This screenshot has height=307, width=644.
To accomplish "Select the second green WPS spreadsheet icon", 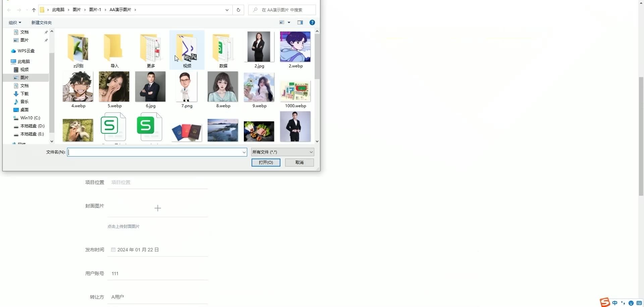I will (150, 127).
